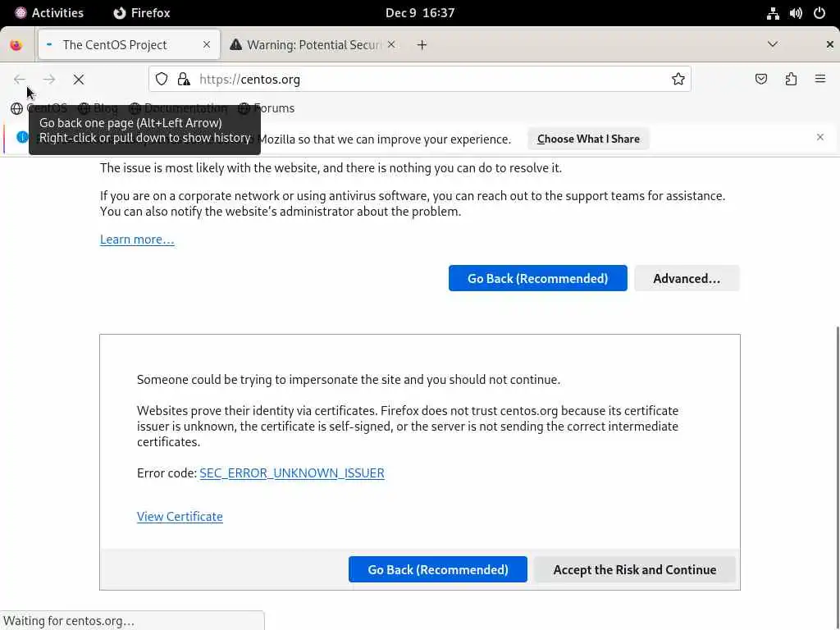Open volume icon in system tray
This screenshot has width=840, height=630.
click(x=796, y=13)
